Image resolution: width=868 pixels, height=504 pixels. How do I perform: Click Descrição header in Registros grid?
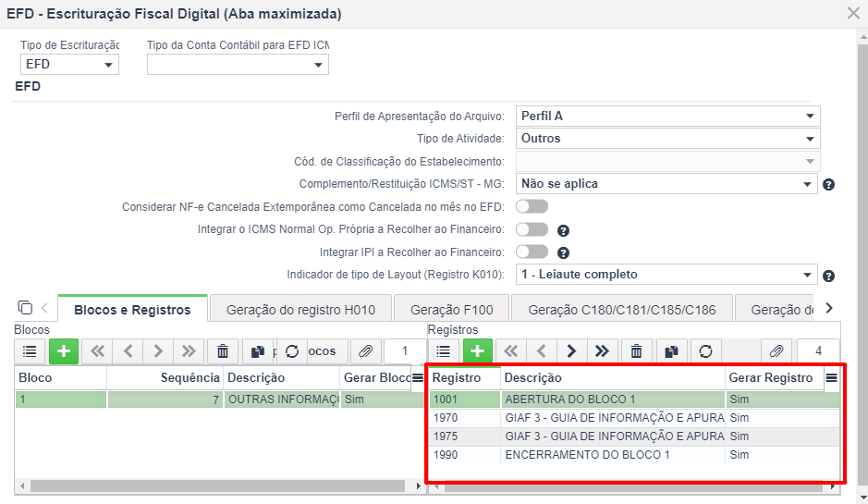613,378
